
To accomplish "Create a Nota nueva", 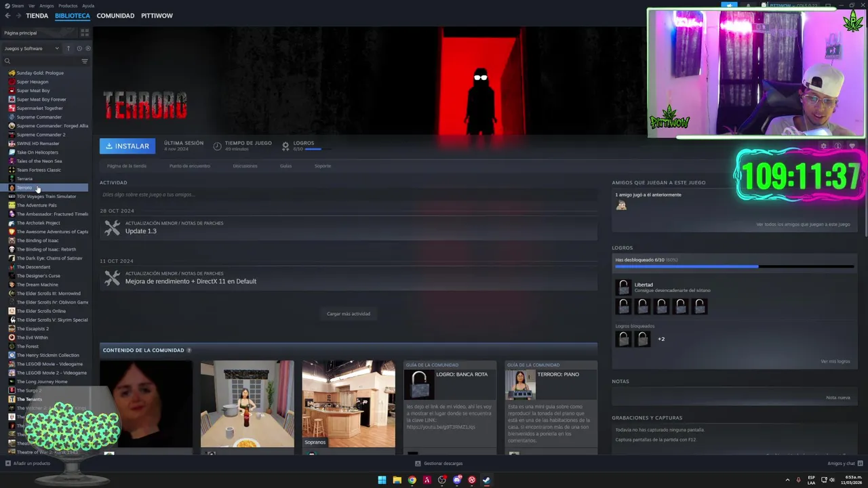I will (x=838, y=397).
